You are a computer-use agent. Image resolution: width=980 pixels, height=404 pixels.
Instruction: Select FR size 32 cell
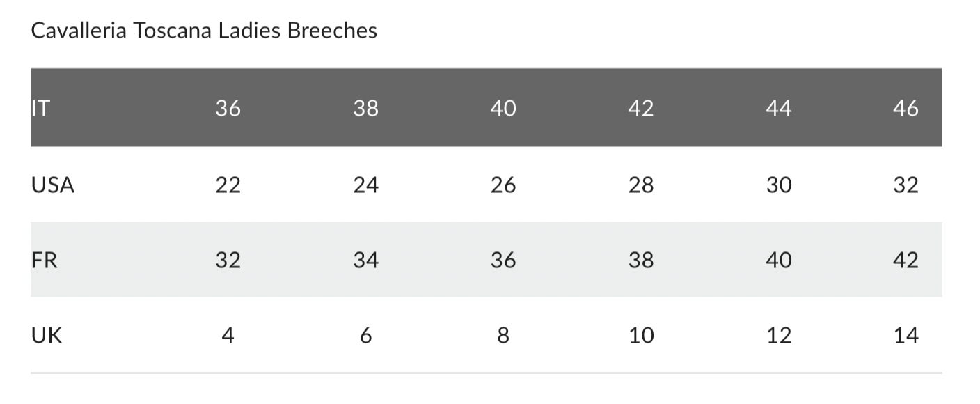(x=228, y=261)
